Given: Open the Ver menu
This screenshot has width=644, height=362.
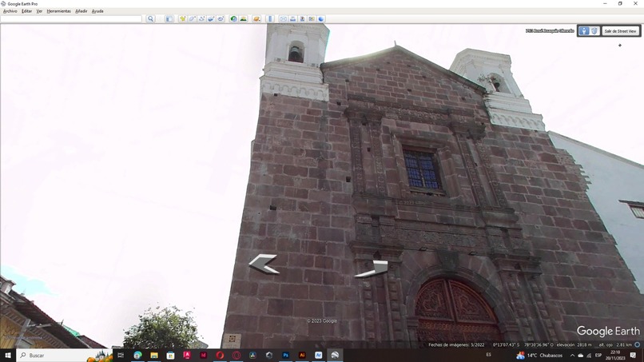Looking at the screenshot, I should point(39,11).
